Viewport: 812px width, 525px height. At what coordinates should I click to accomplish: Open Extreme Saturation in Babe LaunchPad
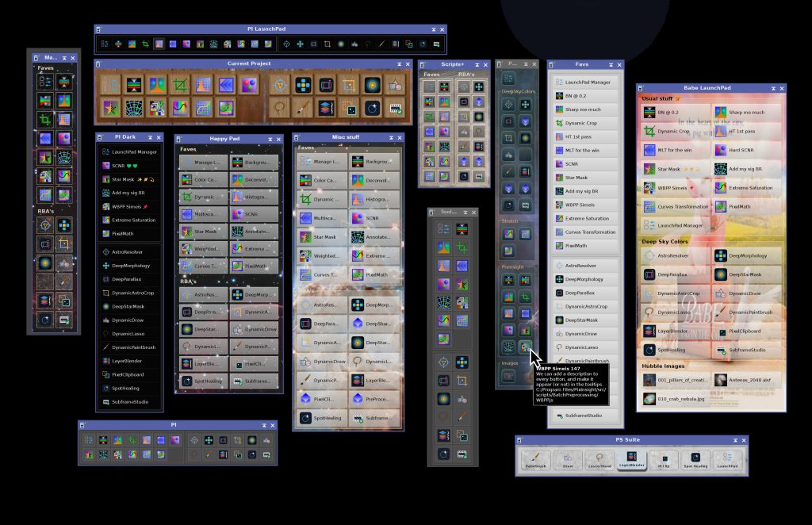point(746,187)
